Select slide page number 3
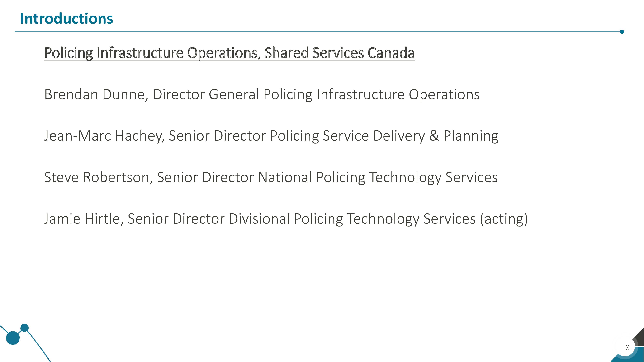 coord(628,348)
